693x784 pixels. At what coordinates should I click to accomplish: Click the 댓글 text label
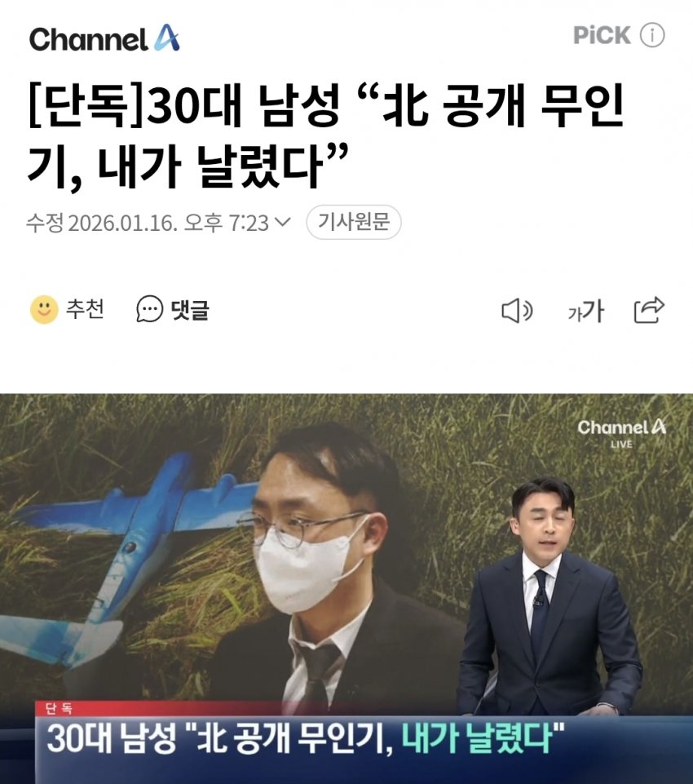(x=190, y=309)
